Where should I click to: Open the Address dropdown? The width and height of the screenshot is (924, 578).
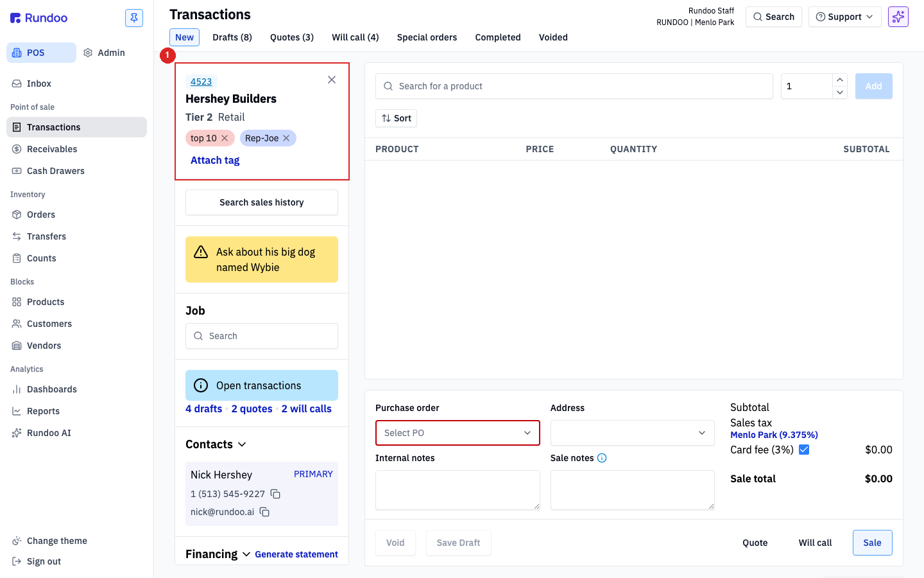pyautogui.click(x=633, y=433)
